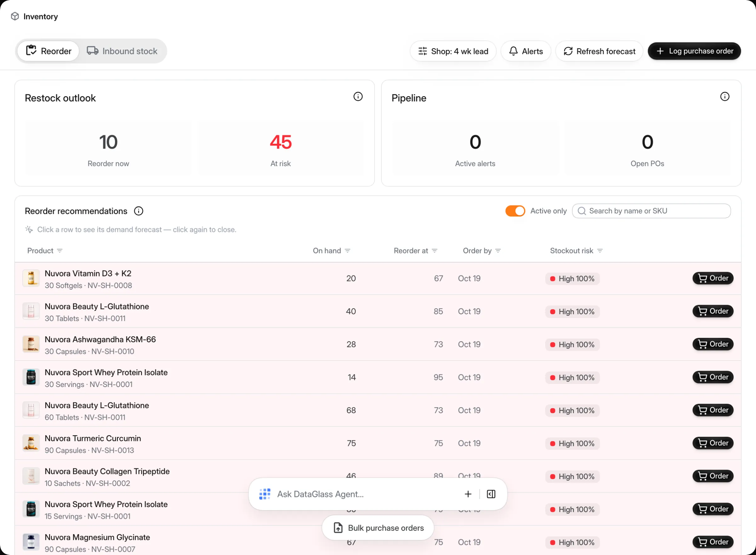Click the Search by name or SKU field
Image resolution: width=756 pixels, height=555 pixels.
click(x=651, y=211)
